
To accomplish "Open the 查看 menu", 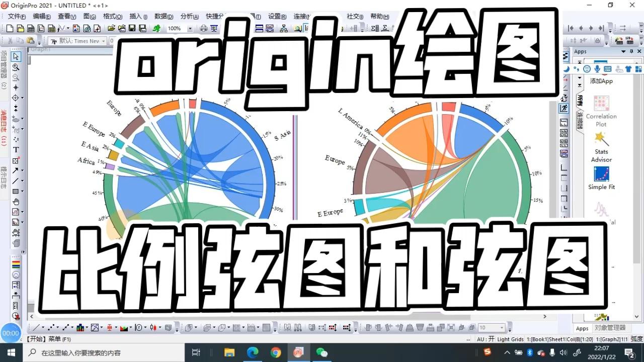I will tap(67, 16).
